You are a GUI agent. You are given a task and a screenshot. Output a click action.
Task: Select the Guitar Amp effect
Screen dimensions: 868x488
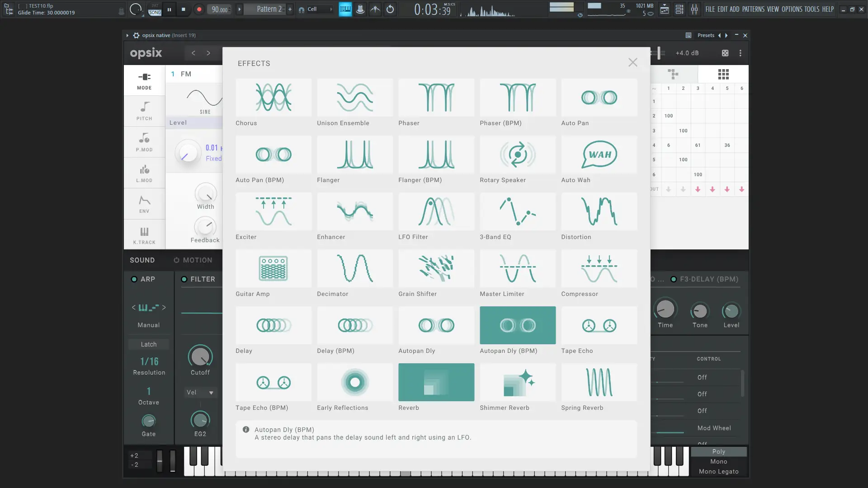coord(274,268)
